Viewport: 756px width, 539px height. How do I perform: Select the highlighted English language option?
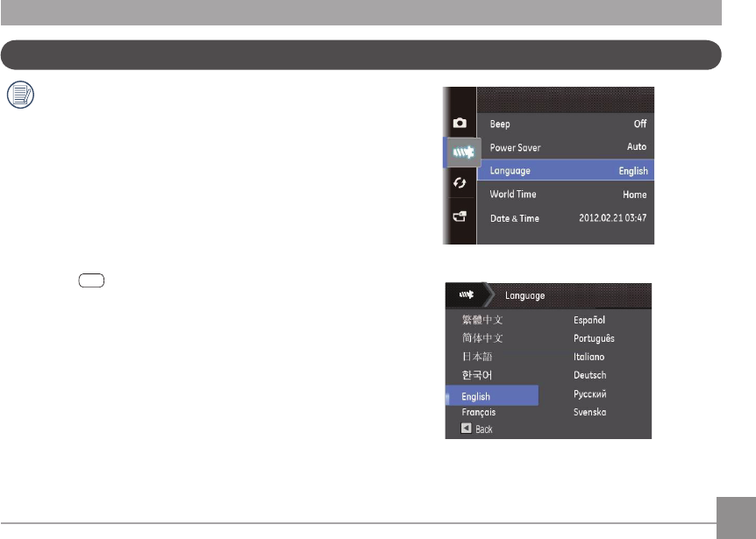[x=492, y=396]
